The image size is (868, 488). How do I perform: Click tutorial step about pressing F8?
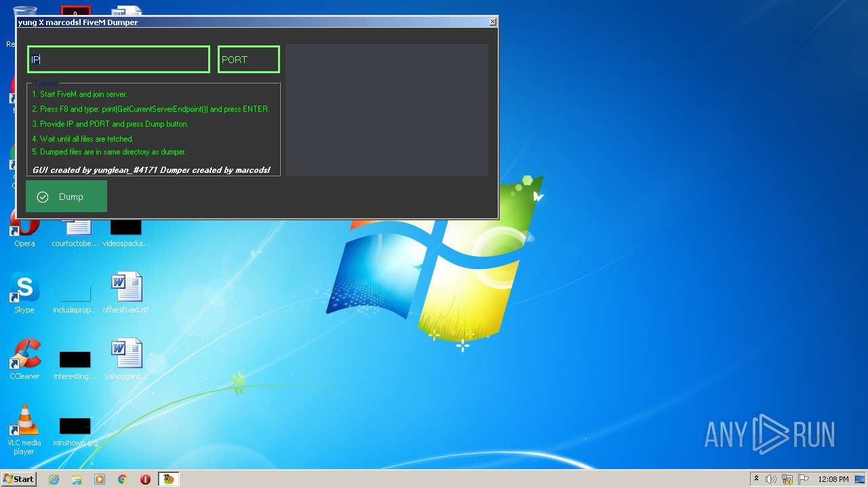[151, 109]
